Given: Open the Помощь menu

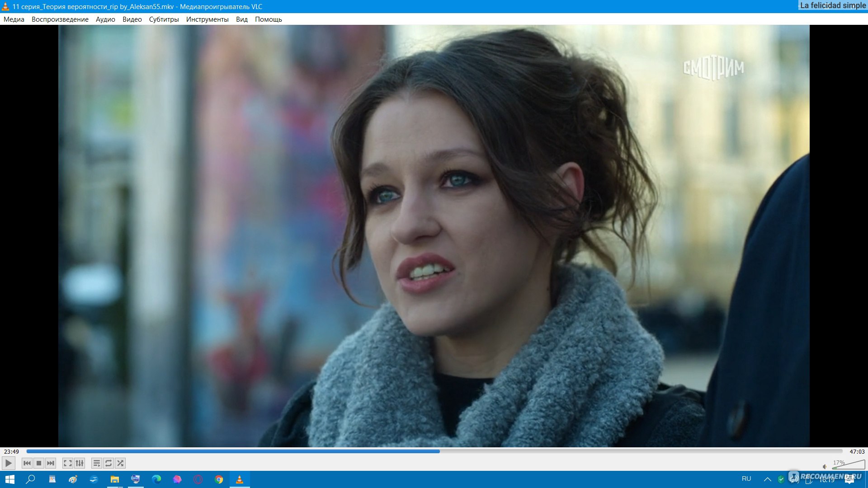Looking at the screenshot, I should 269,19.
